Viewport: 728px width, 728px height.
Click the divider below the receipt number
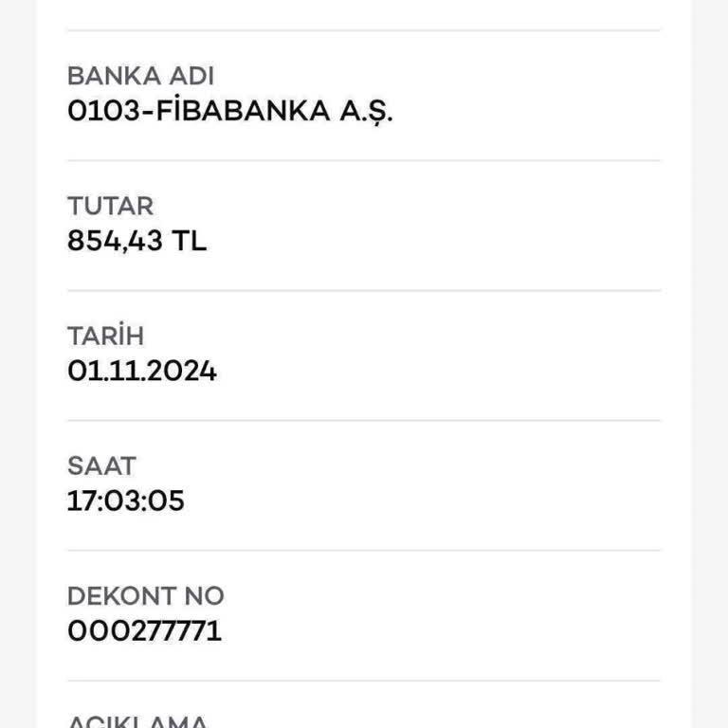point(364,680)
